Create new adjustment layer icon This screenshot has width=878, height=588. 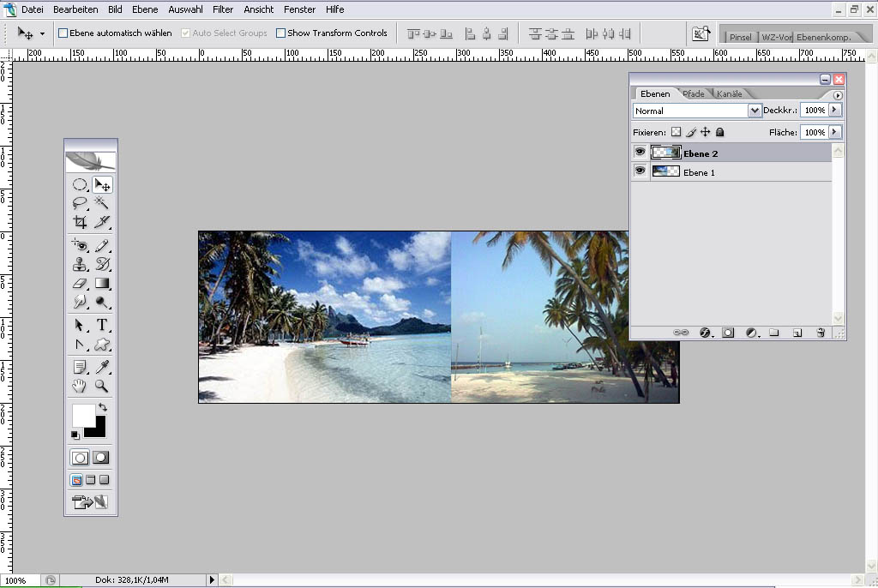pos(752,333)
